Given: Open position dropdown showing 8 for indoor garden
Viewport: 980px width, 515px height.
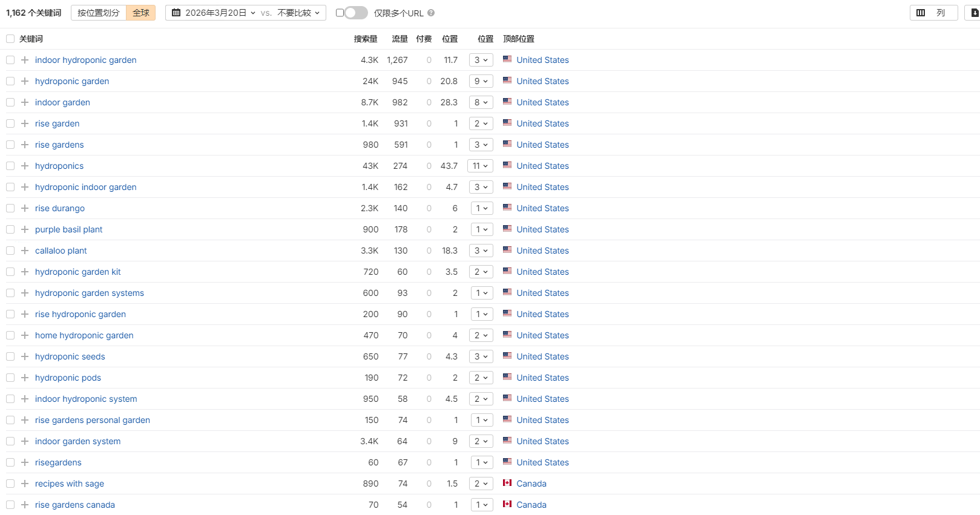Looking at the screenshot, I should 481,102.
